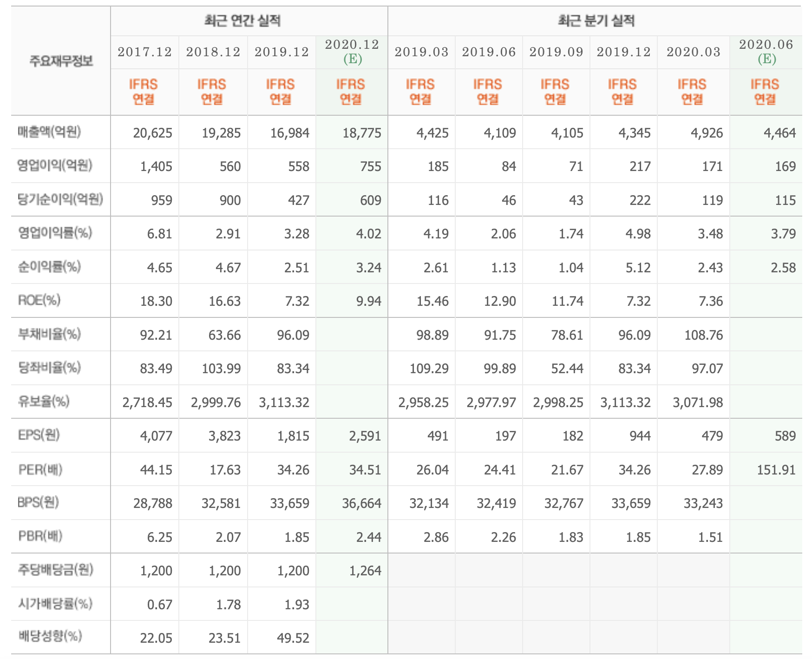The width and height of the screenshot is (812, 659).
Task: Click the 44.15 PER value
Action: pos(156,470)
